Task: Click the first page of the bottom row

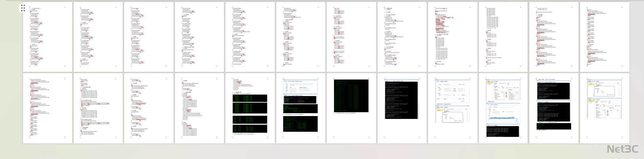Action: (x=47, y=108)
